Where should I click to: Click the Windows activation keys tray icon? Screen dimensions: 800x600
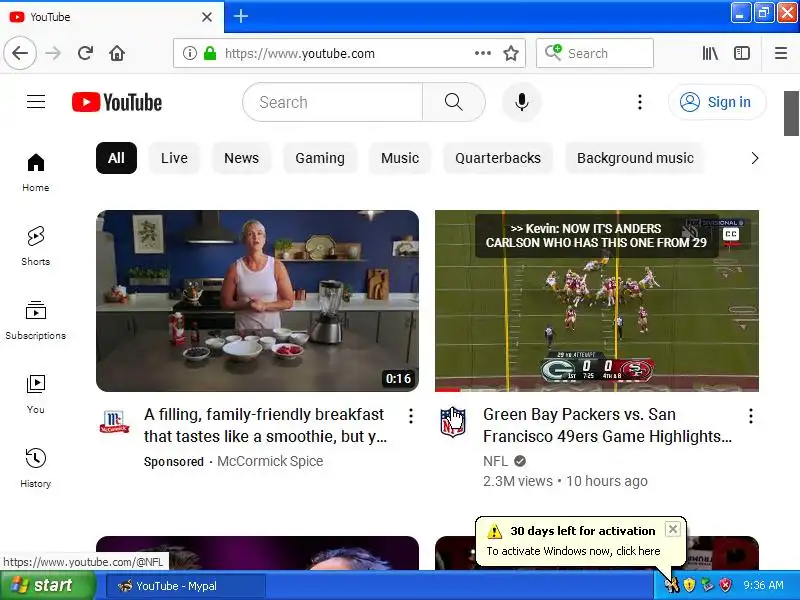pos(671,585)
